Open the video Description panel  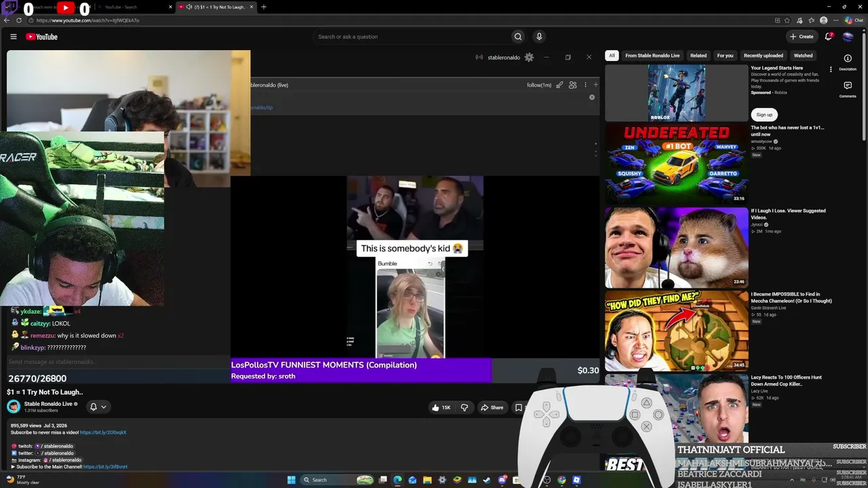click(848, 62)
